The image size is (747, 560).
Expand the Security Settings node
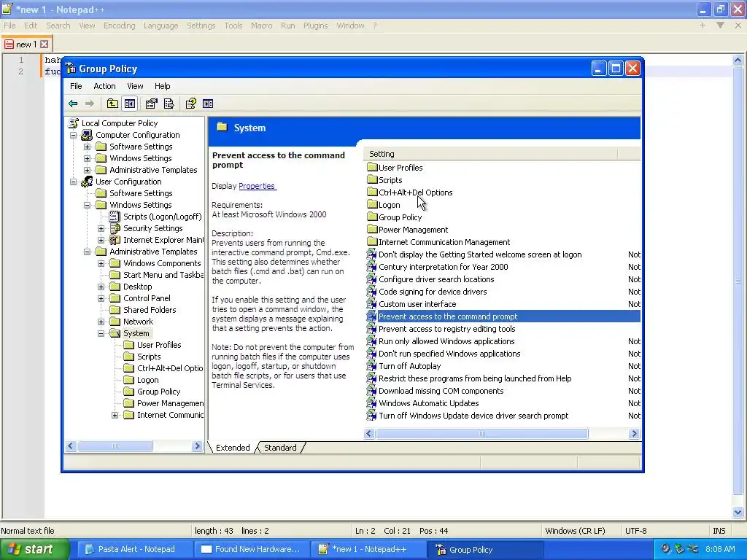pyautogui.click(x=101, y=228)
